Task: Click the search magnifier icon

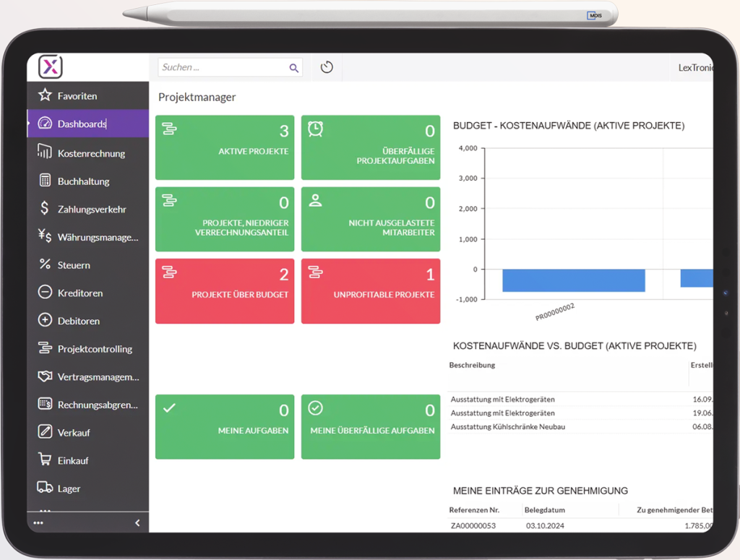Action: pyautogui.click(x=293, y=68)
